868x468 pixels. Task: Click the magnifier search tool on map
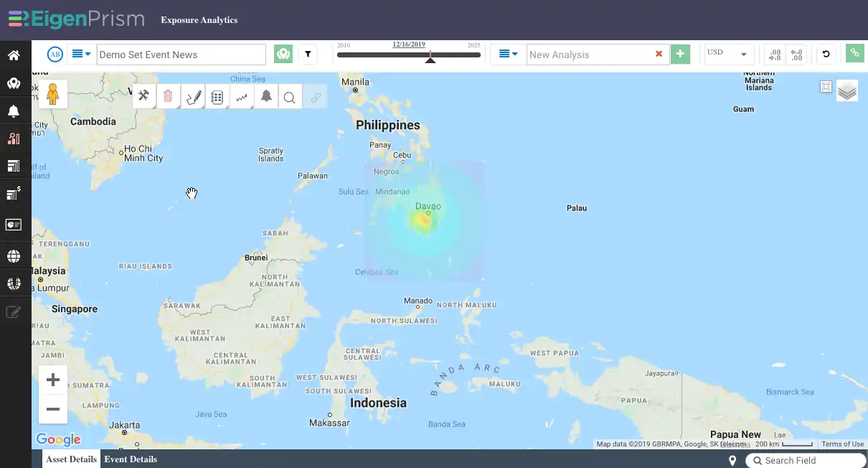point(290,97)
